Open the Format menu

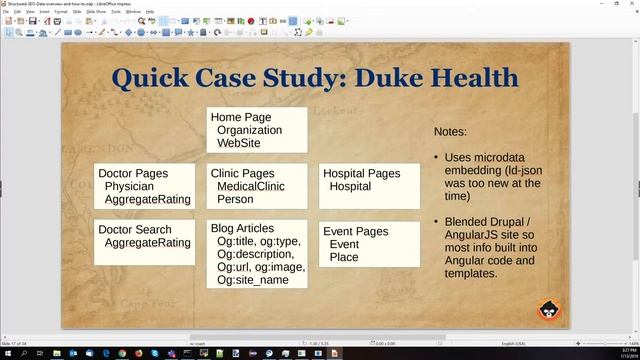61,11
